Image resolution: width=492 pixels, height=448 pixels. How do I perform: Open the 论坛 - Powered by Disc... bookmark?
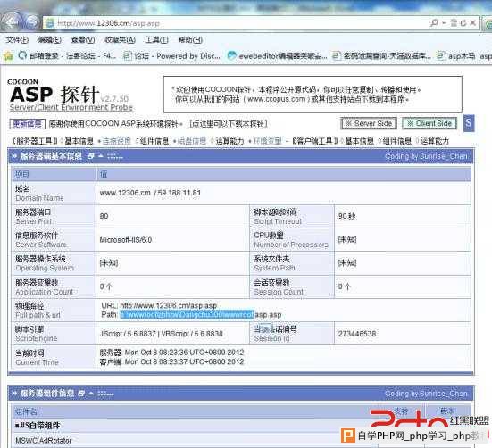171,56
